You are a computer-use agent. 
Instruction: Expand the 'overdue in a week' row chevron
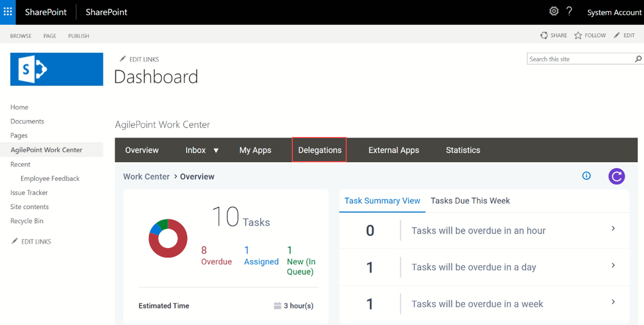tap(613, 302)
